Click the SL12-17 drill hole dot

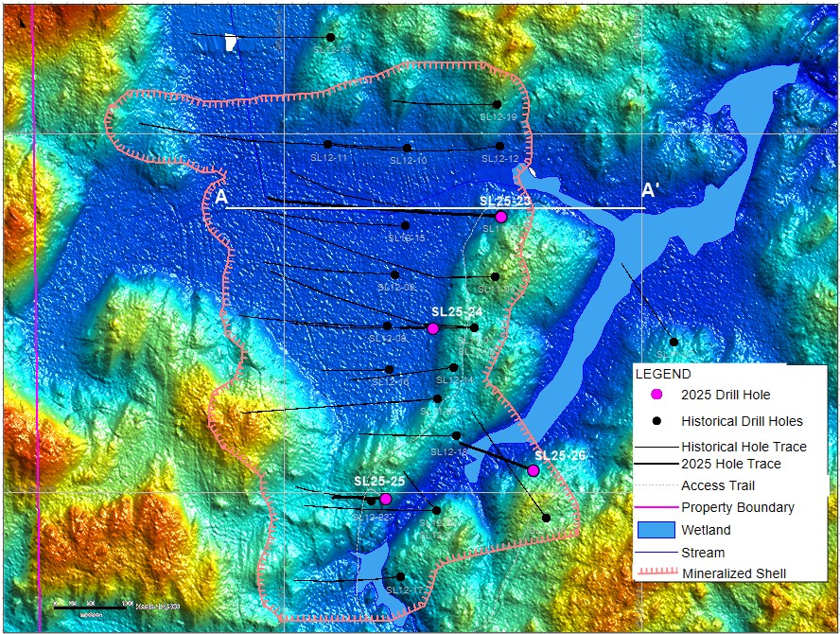point(400,576)
